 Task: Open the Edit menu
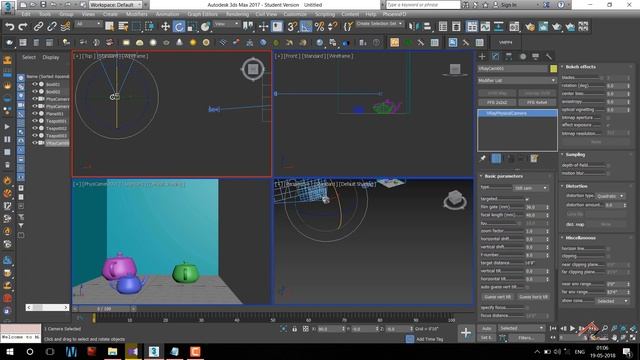26,14
